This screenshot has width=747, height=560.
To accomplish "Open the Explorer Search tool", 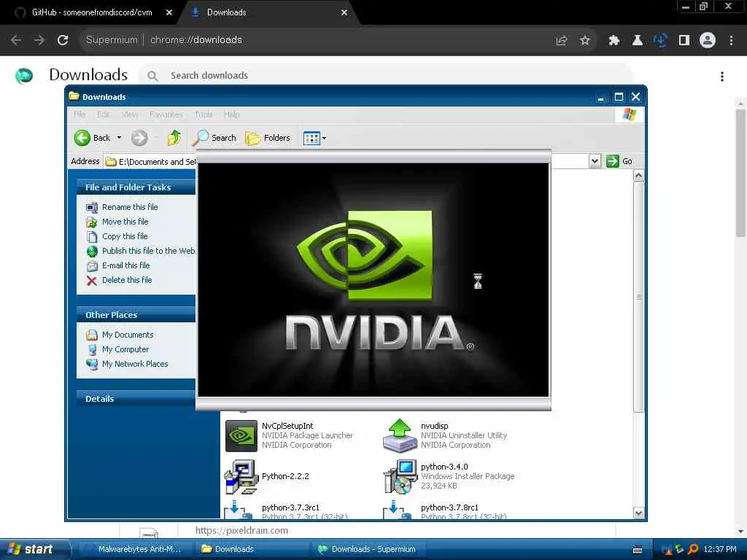I will click(x=214, y=138).
